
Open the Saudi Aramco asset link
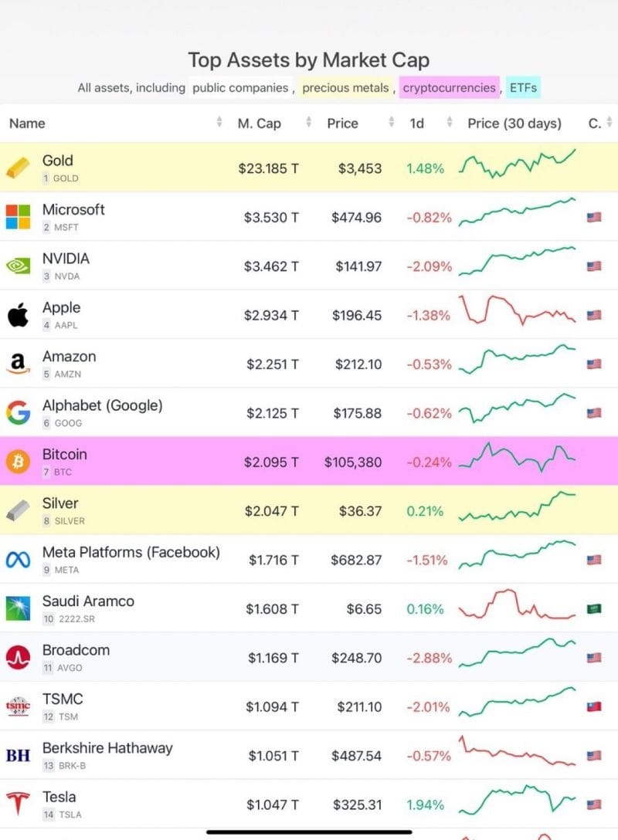click(x=88, y=601)
